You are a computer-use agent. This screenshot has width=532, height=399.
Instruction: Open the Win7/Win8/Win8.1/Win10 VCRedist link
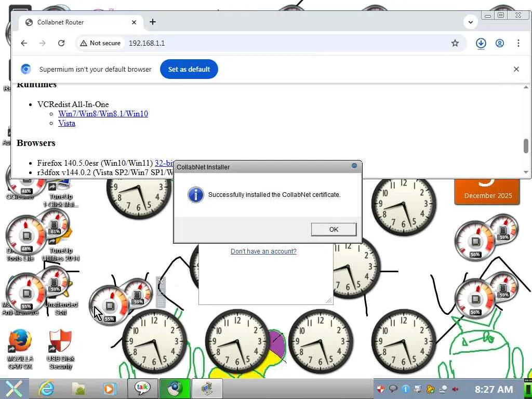click(103, 114)
